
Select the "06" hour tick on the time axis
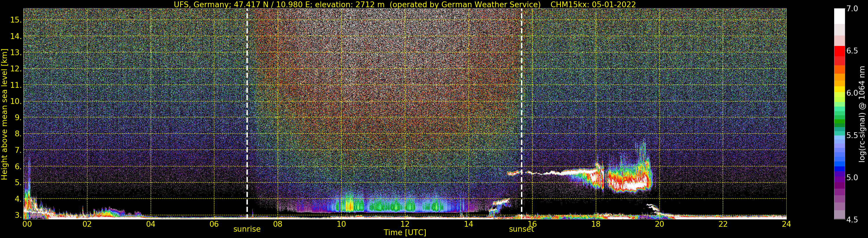(214, 224)
